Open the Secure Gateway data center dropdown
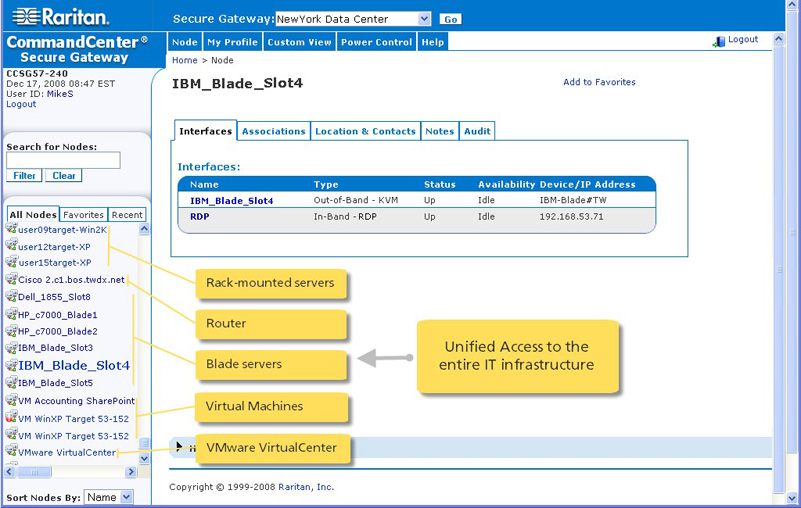 click(424, 19)
